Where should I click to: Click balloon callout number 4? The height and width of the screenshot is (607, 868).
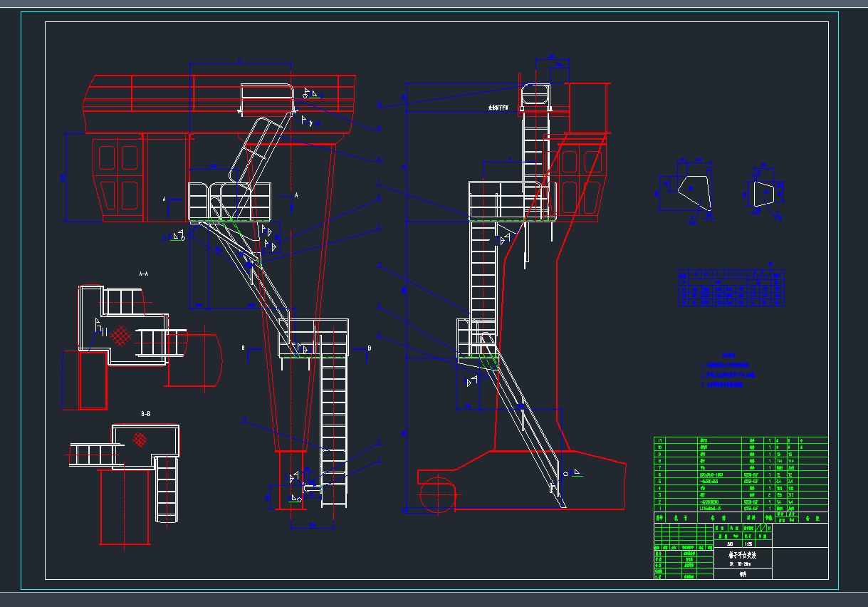point(379,306)
